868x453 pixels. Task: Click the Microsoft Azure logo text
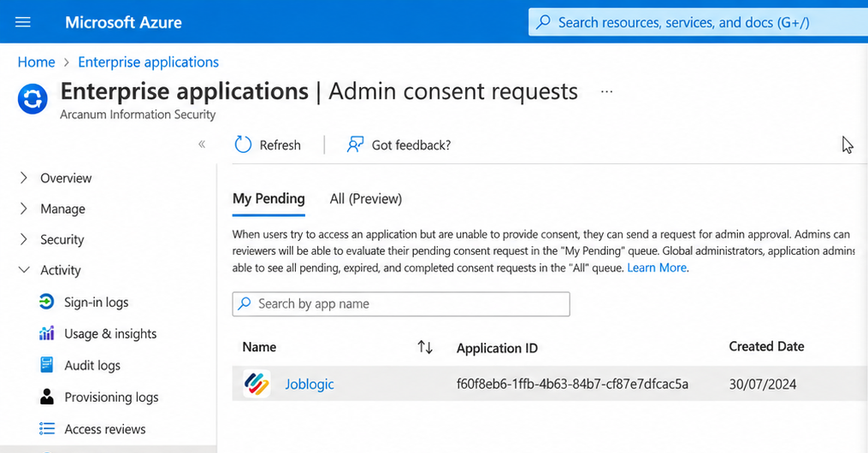pos(123,22)
